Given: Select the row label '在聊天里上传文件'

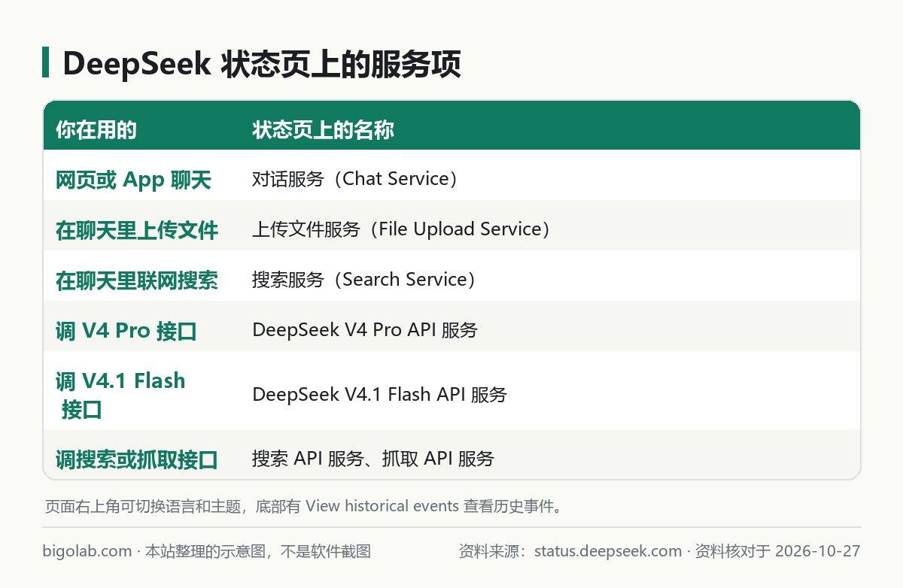Looking at the screenshot, I should click(137, 230).
